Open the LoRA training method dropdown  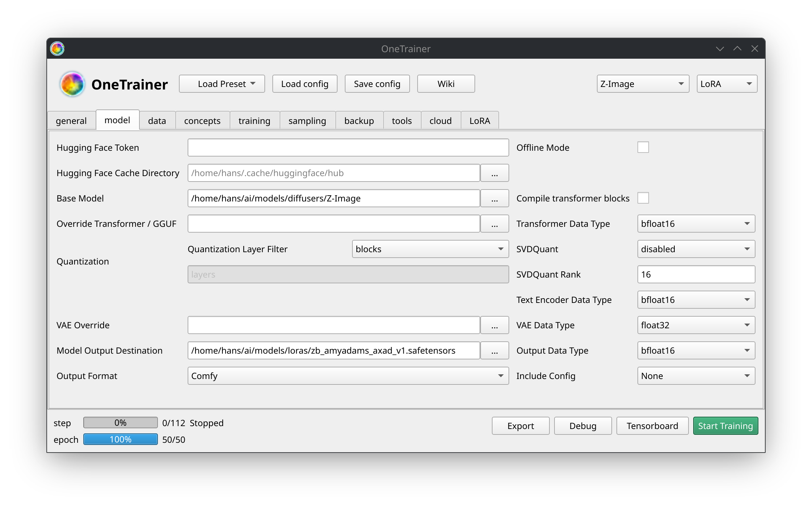[x=727, y=84]
